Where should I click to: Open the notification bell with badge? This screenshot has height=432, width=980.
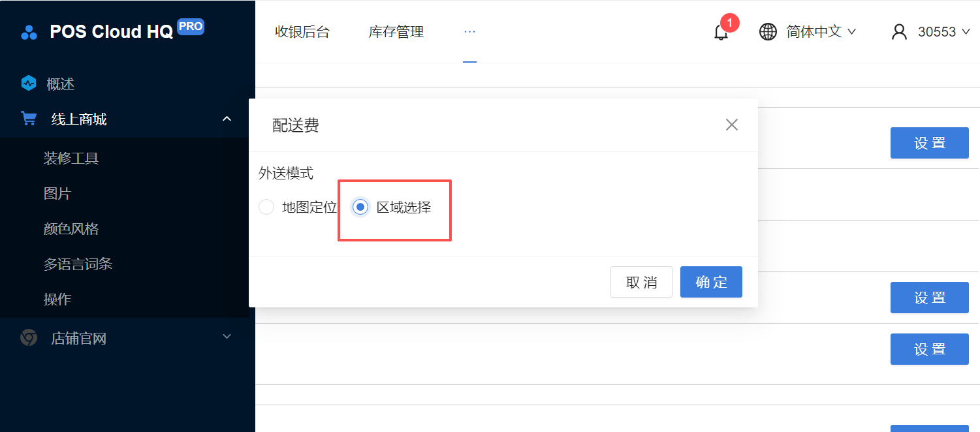coord(721,31)
